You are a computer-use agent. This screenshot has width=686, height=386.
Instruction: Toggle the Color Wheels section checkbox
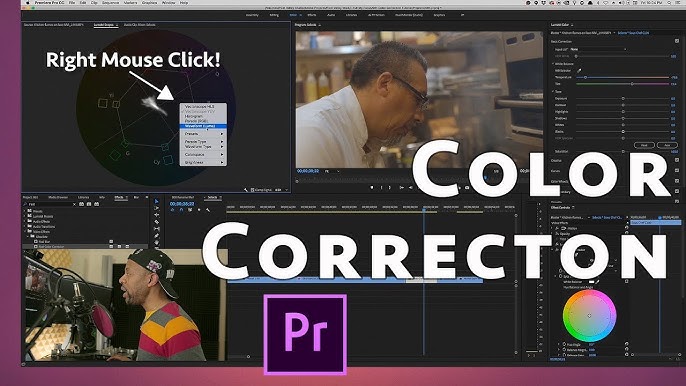[x=677, y=181]
